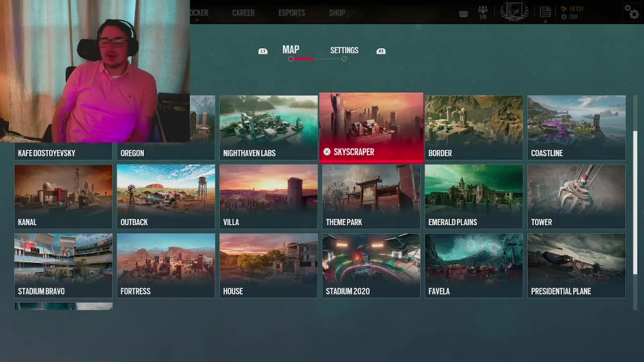Open the CAREER menu
The height and width of the screenshot is (362, 644).
tap(243, 13)
